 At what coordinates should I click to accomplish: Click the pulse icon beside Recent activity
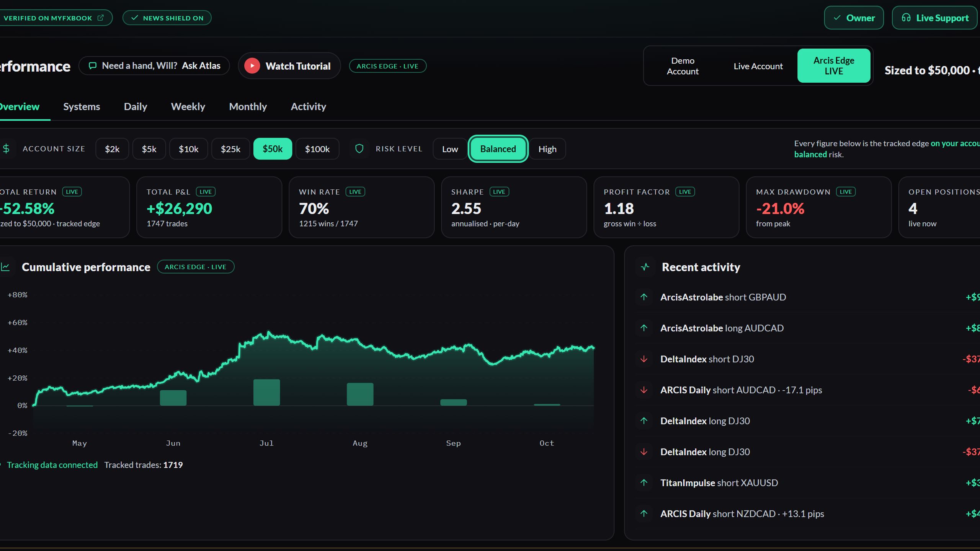645,267
